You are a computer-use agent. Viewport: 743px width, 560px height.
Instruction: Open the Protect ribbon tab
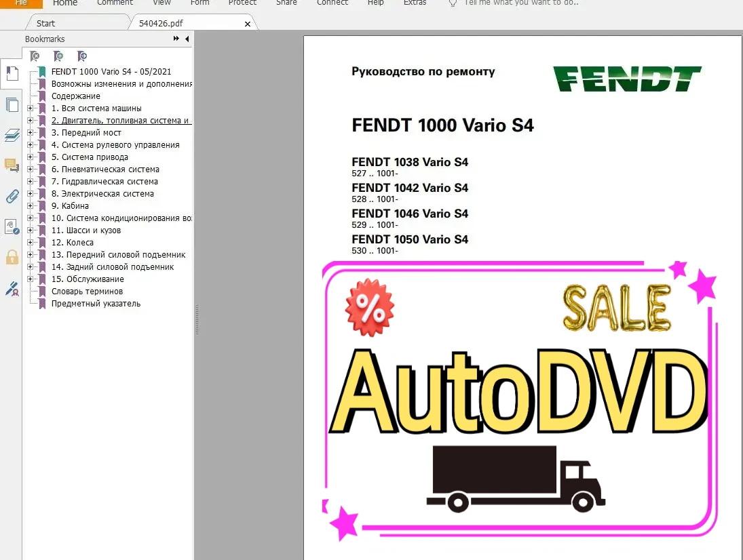pos(242,3)
